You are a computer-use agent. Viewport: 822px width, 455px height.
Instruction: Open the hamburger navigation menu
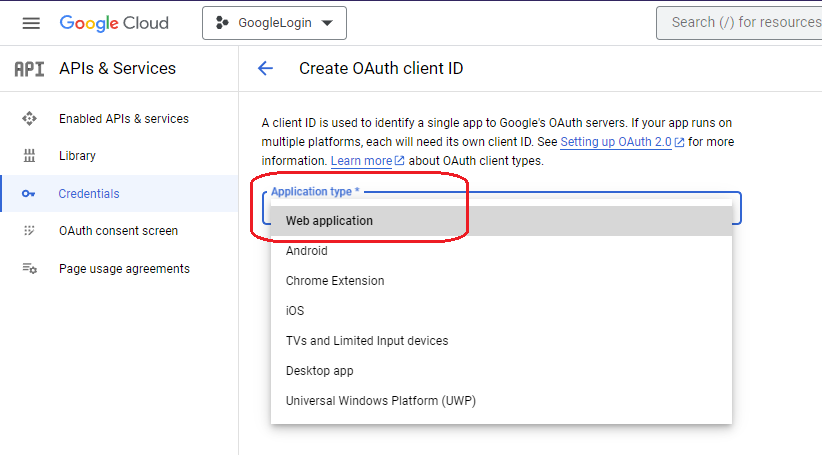click(31, 23)
